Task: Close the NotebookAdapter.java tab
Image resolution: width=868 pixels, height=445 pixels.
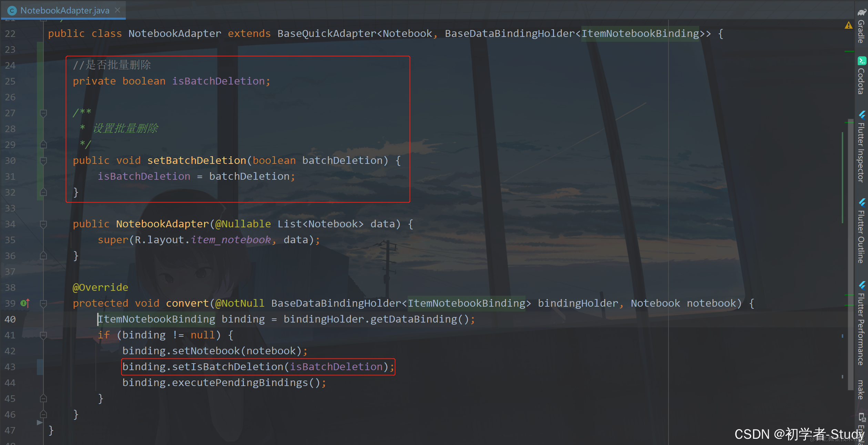Action: point(118,10)
